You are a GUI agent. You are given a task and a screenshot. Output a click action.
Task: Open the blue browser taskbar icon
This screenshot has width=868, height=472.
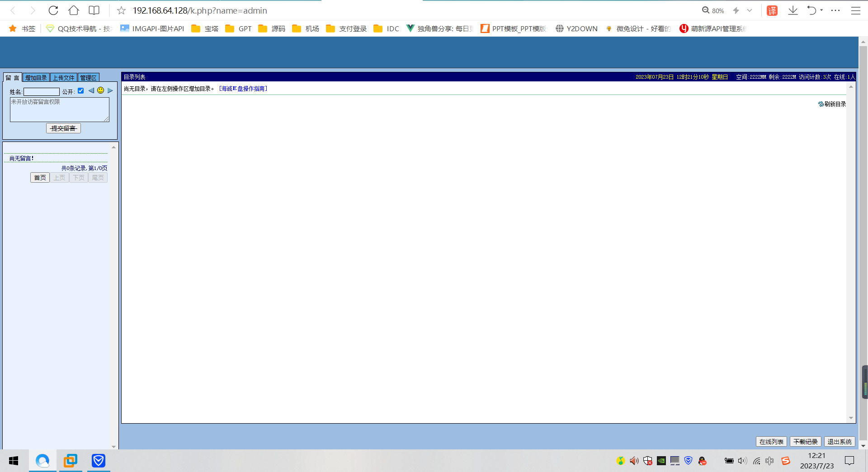point(42,461)
